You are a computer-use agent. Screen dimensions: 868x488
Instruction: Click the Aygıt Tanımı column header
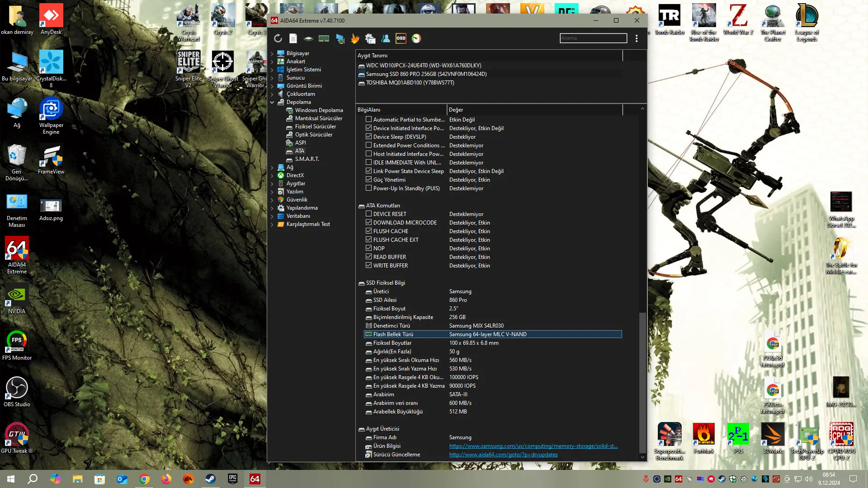[x=489, y=56]
